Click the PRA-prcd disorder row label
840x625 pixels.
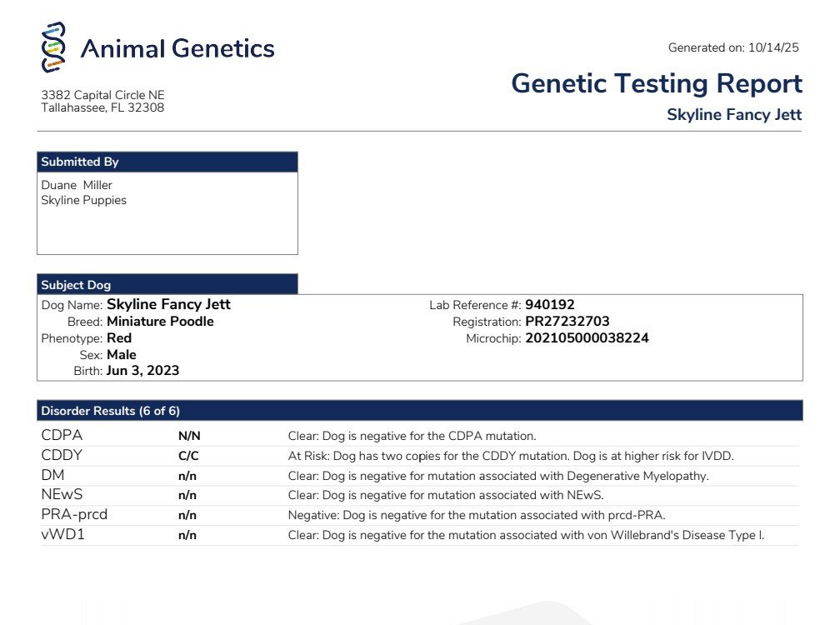point(74,514)
